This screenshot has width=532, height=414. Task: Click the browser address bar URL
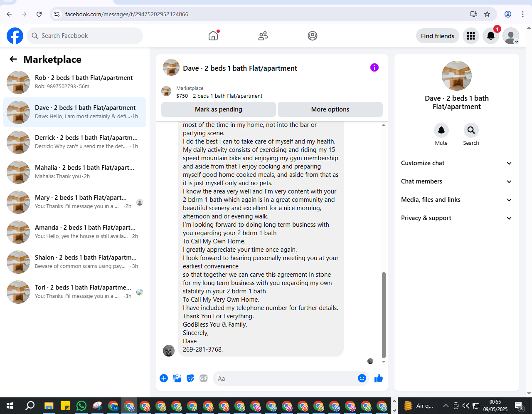tap(127, 14)
